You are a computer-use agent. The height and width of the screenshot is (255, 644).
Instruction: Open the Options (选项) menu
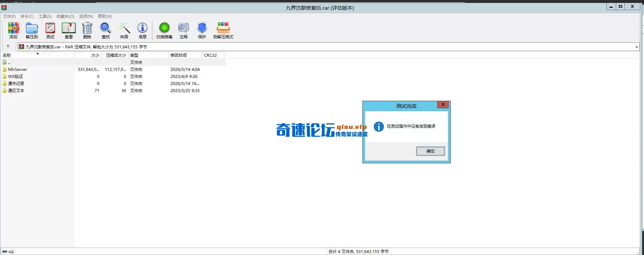86,16
